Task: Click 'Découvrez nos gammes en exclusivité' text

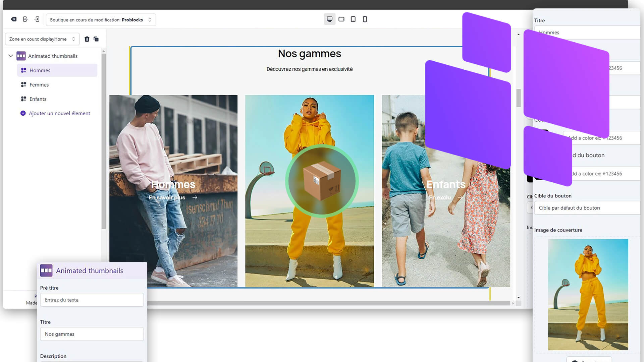Action: coord(309,69)
